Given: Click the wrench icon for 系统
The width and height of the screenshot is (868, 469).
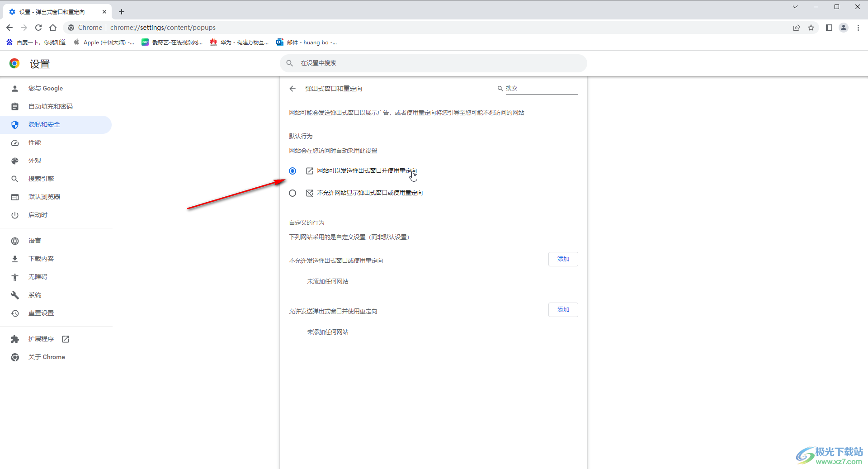Looking at the screenshot, I should coord(15,295).
